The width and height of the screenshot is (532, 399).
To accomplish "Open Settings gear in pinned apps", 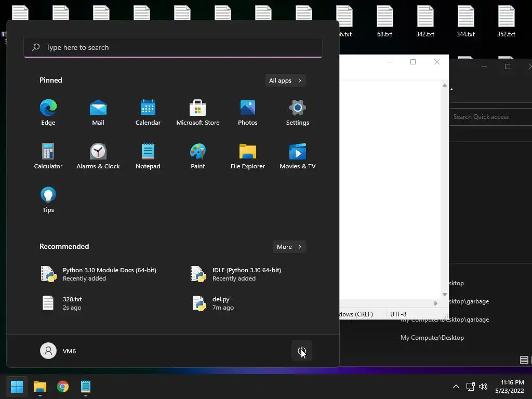I will pyautogui.click(x=298, y=112).
